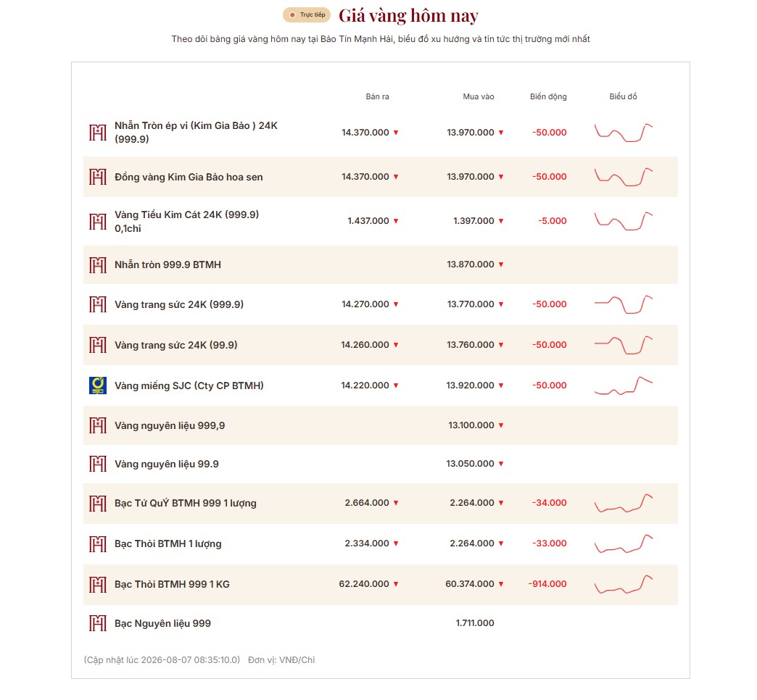Click the red down arrow beside 13.100.000
The width and height of the screenshot is (757, 700).
tap(501, 425)
